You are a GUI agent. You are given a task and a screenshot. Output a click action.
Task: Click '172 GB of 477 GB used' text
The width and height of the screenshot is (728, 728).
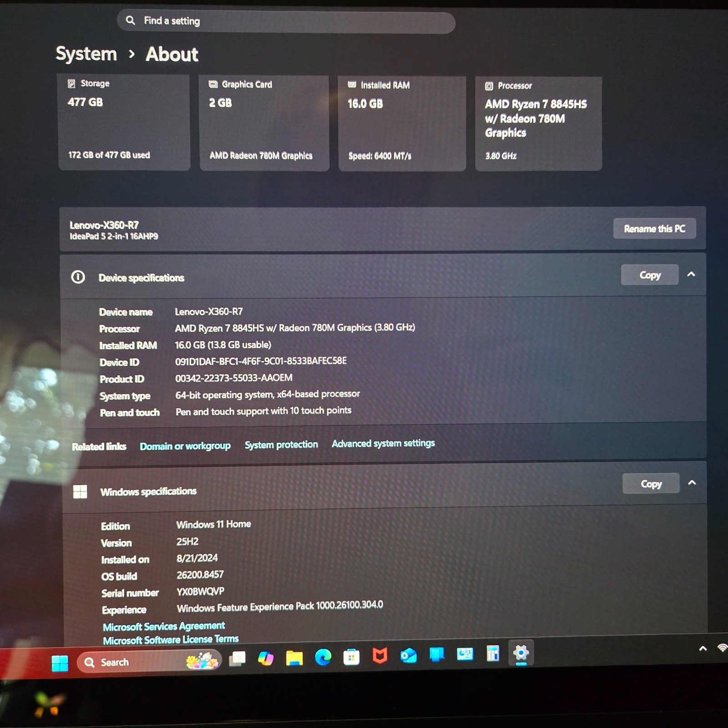[109, 155]
